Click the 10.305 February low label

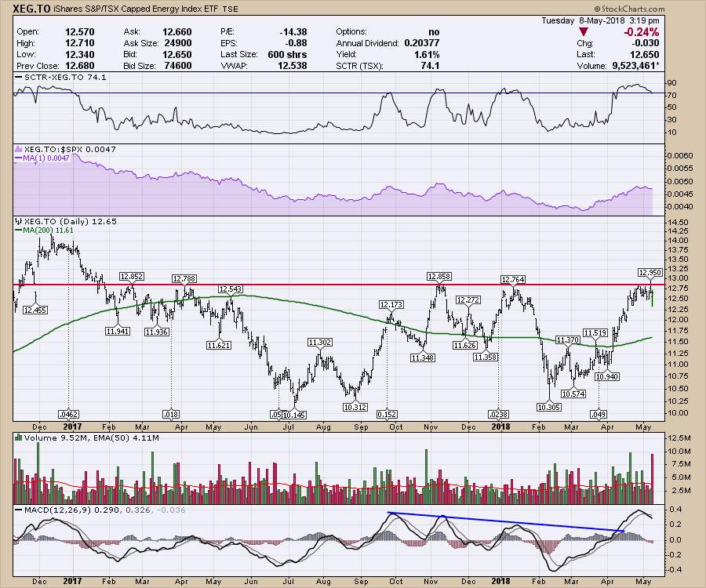coord(548,407)
